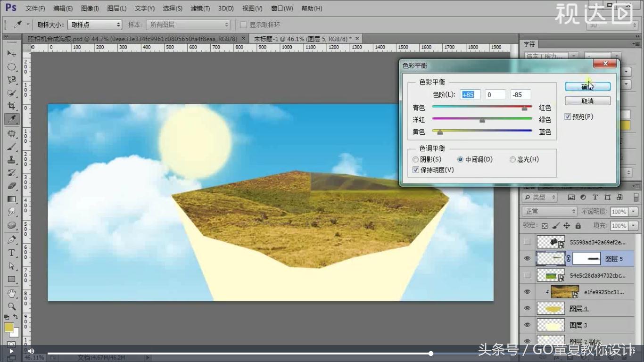Show the 55598ad layer by toggling visibility
The image size is (644, 362).
pyautogui.click(x=527, y=241)
